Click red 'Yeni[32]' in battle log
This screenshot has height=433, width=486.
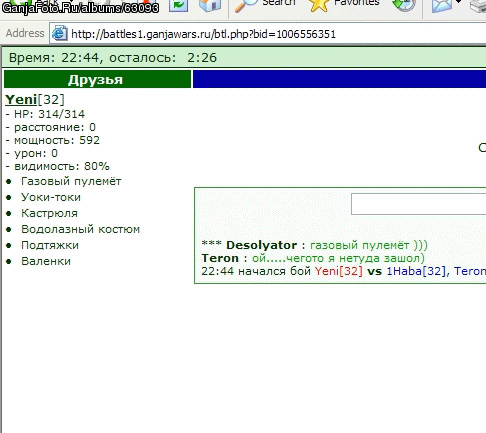click(x=339, y=271)
